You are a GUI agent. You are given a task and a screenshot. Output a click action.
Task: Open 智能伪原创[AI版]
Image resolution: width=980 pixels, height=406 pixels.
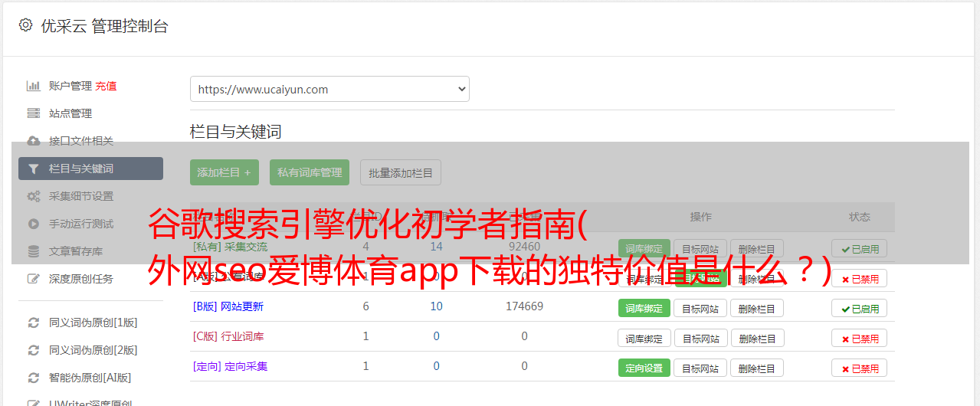[90, 378]
